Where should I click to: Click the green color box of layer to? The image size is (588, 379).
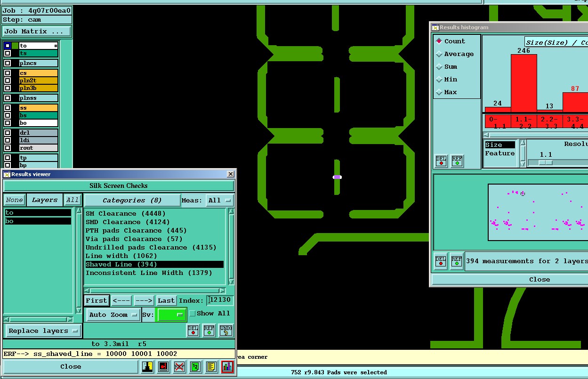click(x=15, y=46)
